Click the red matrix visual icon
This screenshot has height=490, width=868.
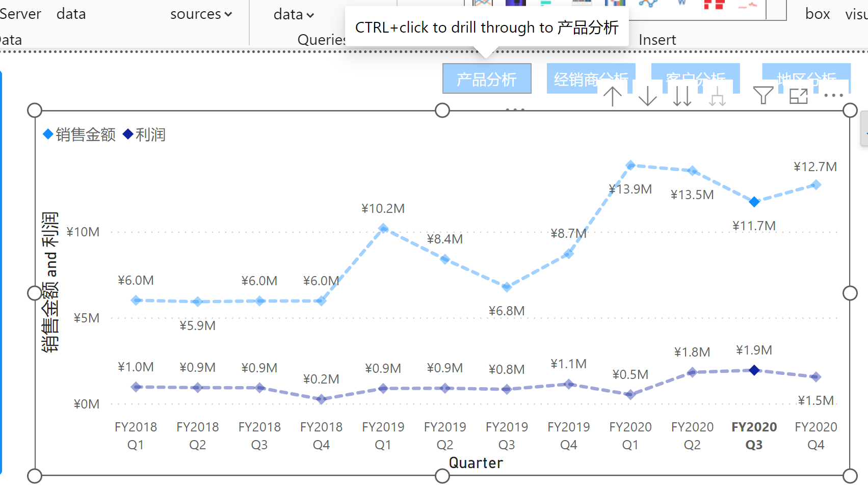pyautogui.click(x=714, y=5)
